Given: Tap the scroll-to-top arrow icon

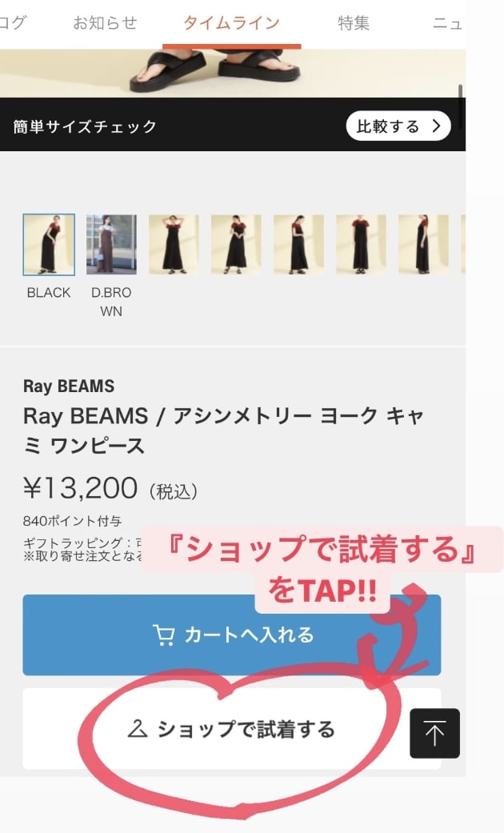Looking at the screenshot, I should click(x=434, y=733).
